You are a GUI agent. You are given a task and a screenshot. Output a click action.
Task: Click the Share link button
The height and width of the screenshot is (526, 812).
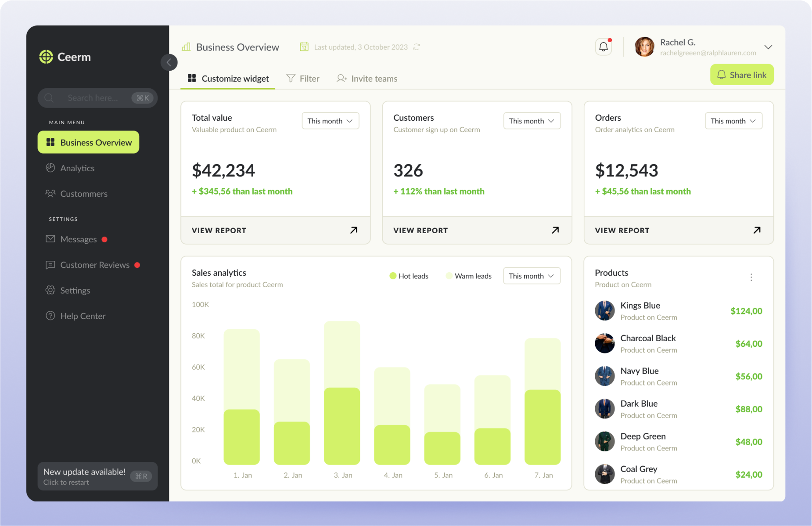pos(742,75)
